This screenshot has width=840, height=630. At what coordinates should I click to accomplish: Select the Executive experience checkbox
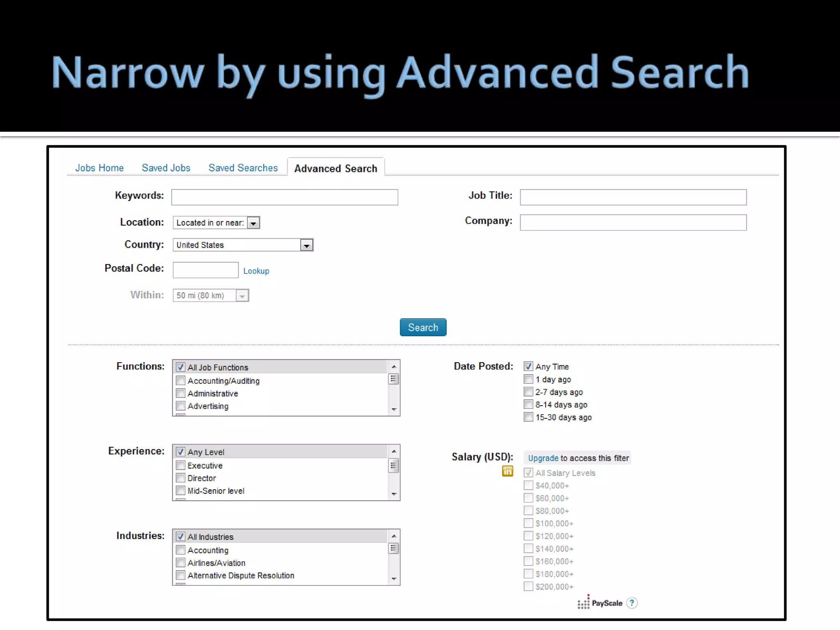tap(180, 466)
